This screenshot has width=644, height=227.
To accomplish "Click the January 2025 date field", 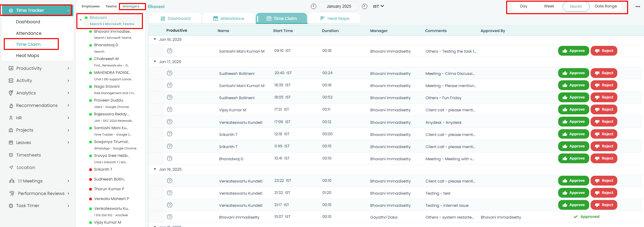I will (x=339, y=6).
